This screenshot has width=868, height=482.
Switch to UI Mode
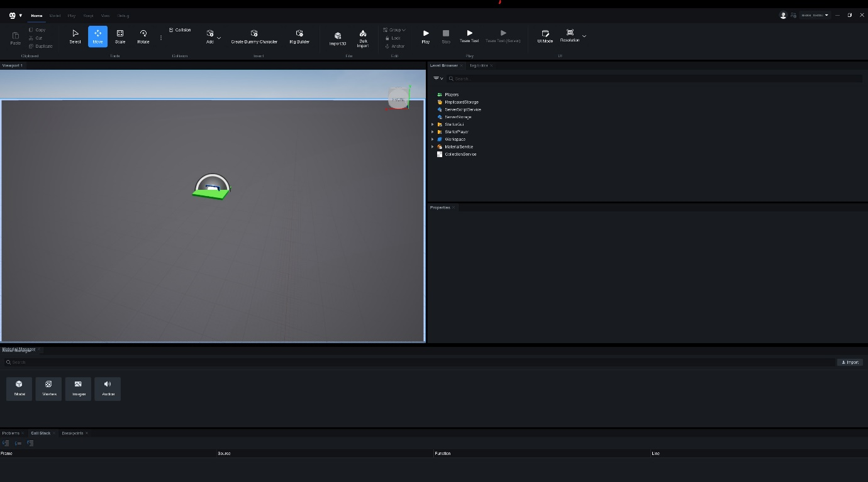[545, 36]
